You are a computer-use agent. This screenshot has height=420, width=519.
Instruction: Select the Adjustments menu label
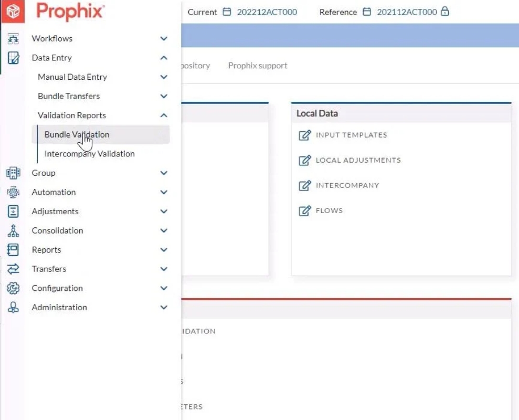pos(55,212)
